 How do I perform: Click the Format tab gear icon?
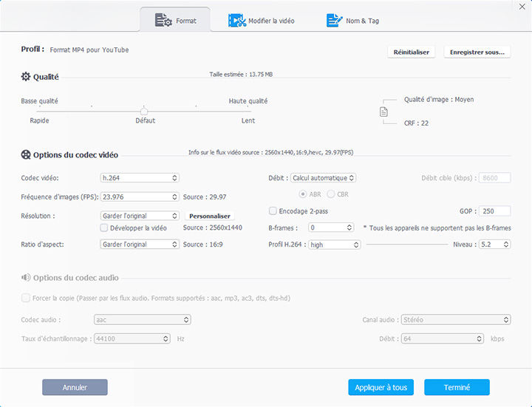163,21
